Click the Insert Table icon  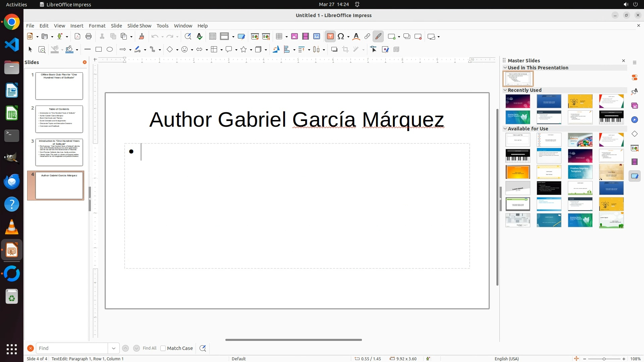pos(279,37)
